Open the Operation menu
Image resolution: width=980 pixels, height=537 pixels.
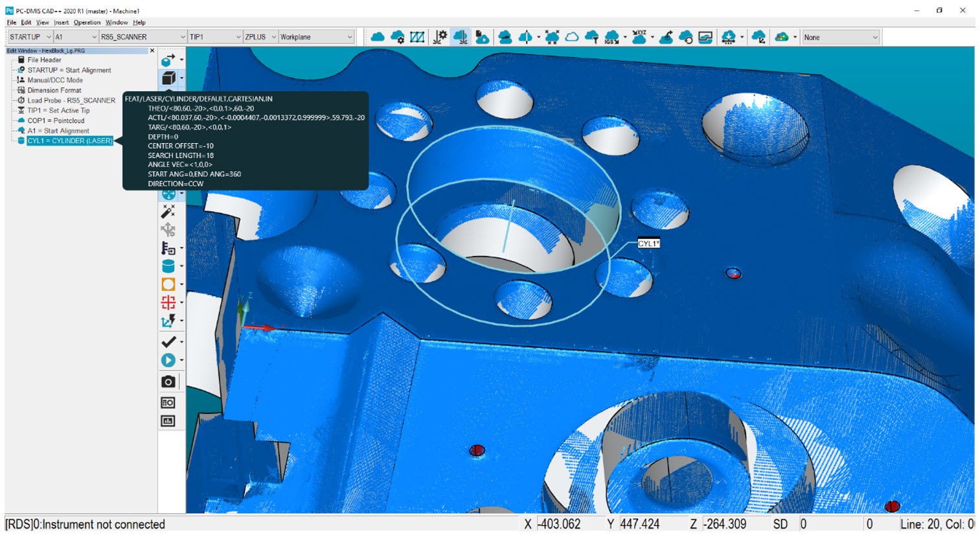tap(87, 22)
